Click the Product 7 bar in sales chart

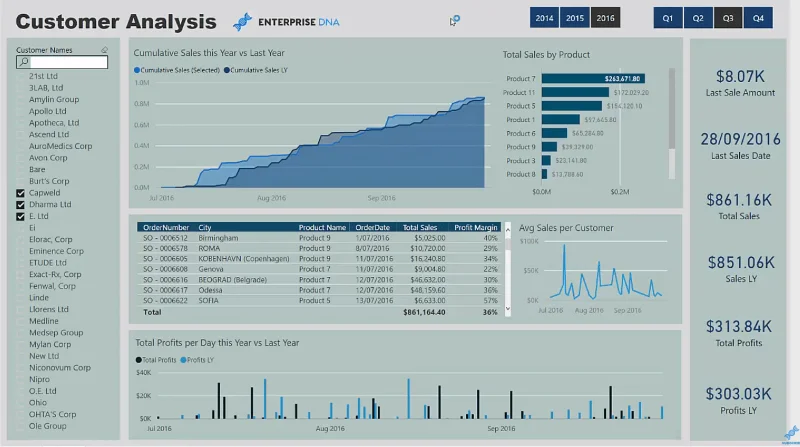(x=593, y=79)
